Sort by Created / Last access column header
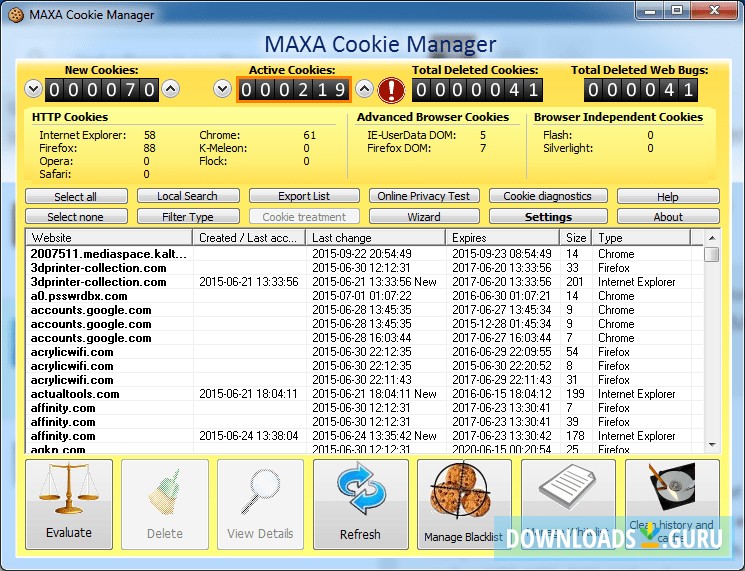Image resolution: width=745 pixels, height=571 pixels. 249,238
